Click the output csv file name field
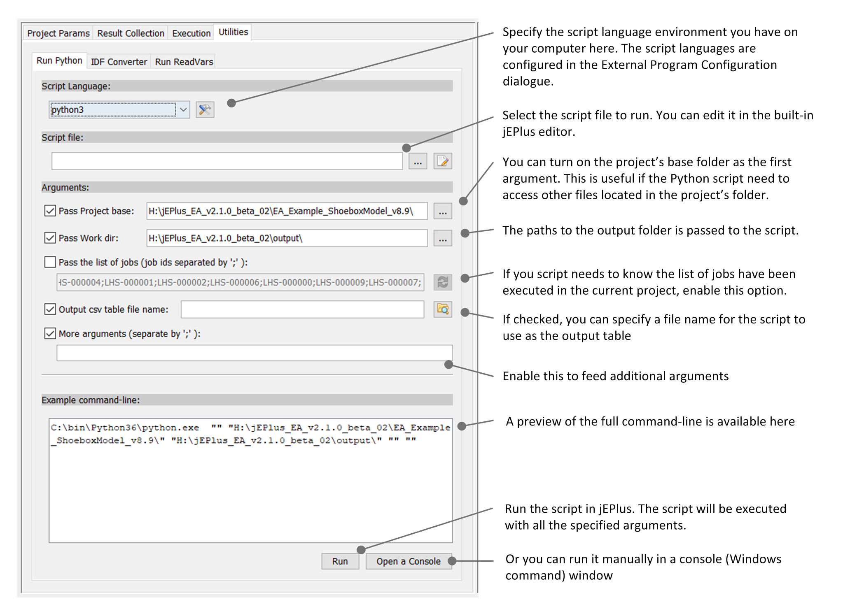This screenshot has height=616, width=843. tap(302, 309)
